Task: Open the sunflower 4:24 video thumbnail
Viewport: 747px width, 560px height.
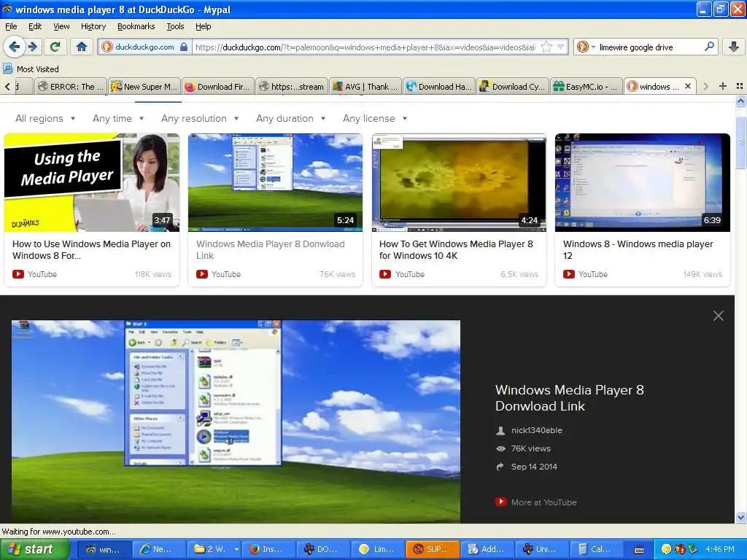Action: point(459,182)
